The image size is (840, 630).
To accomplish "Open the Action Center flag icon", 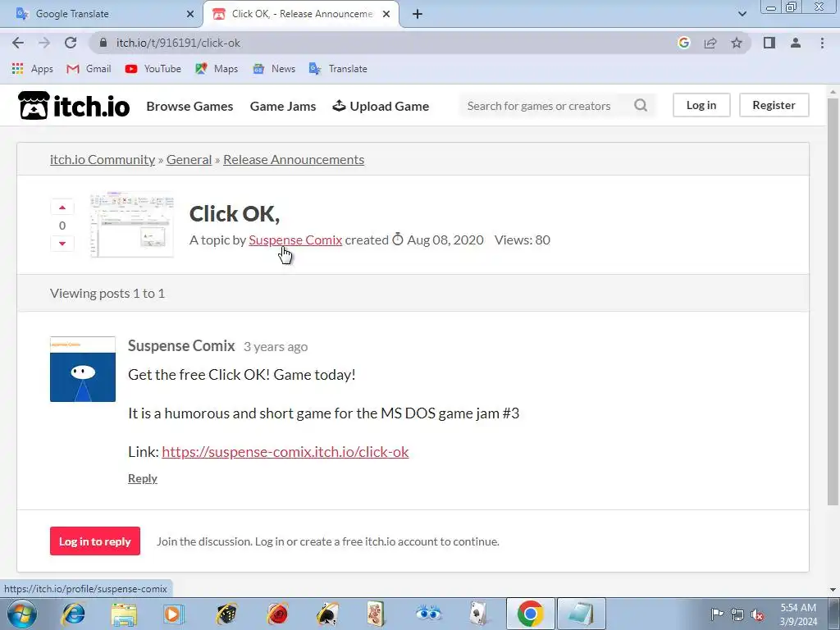I will (x=717, y=614).
